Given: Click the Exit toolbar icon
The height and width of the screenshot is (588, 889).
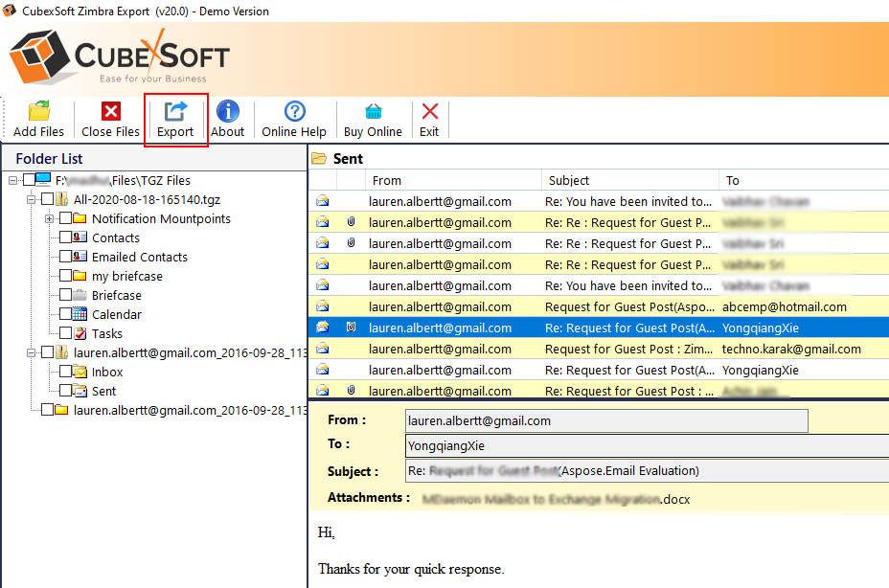Looking at the screenshot, I should (x=429, y=112).
